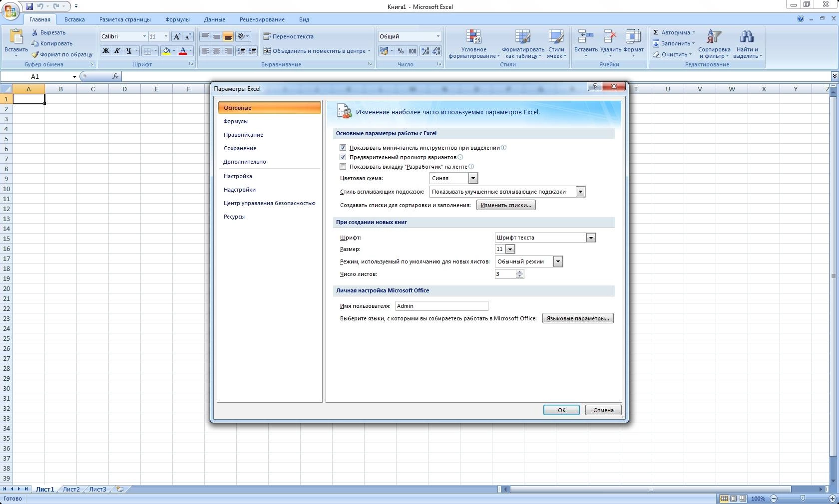Apply cell borders icon
Screen dimensions: 839x504
point(147,51)
